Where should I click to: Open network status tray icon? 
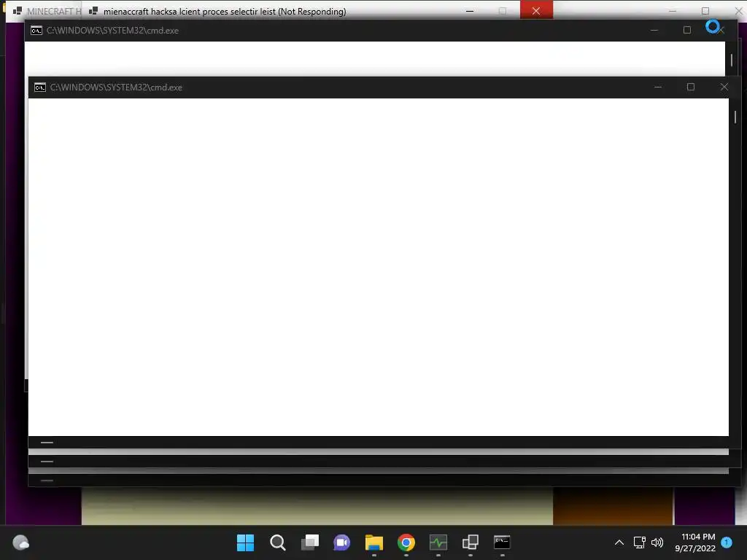click(639, 542)
